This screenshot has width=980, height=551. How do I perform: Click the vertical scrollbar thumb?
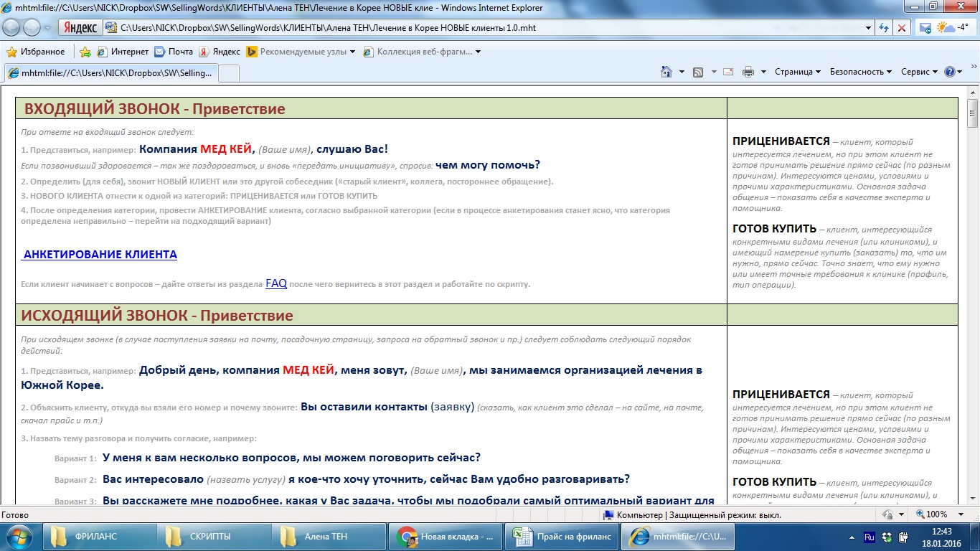tap(974, 113)
